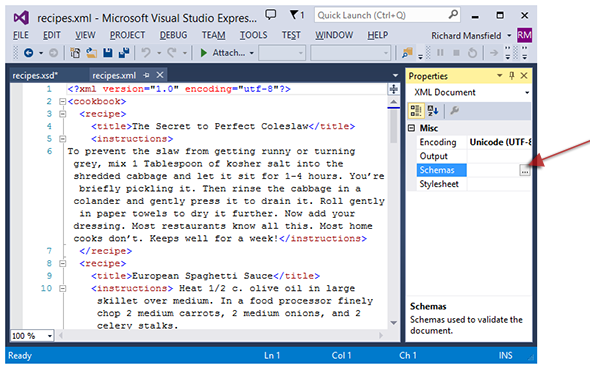This screenshot has height=371, width=590.
Task: Open the Richard Mansfield account dropdown
Action: [x=509, y=36]
